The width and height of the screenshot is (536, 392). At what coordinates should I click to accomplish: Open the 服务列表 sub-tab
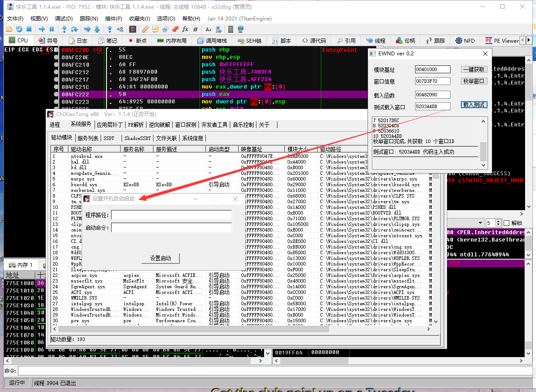click(x=88, y=138)
